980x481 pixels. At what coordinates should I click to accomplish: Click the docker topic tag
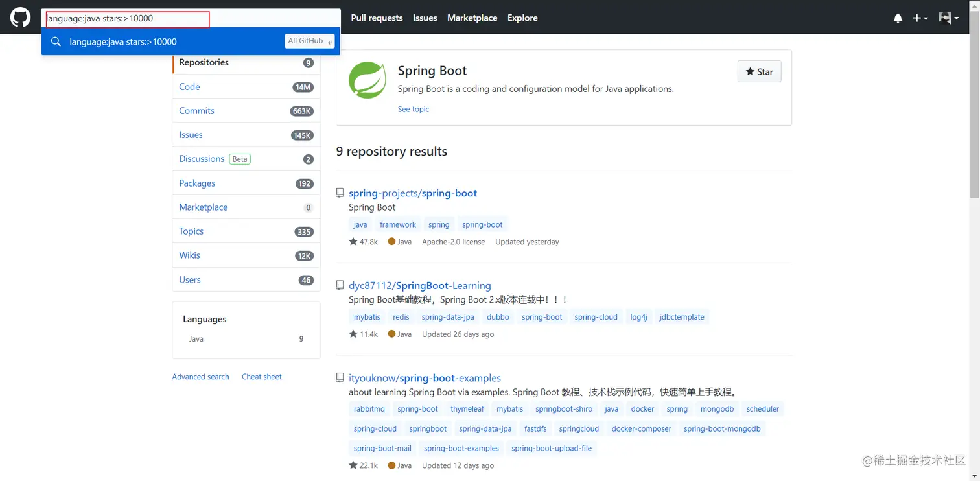click(x=642, y=409)
